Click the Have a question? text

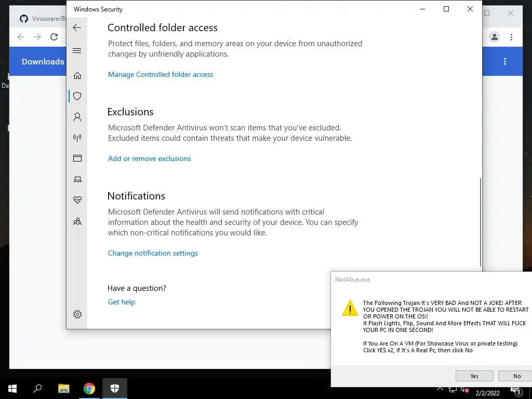137,288
